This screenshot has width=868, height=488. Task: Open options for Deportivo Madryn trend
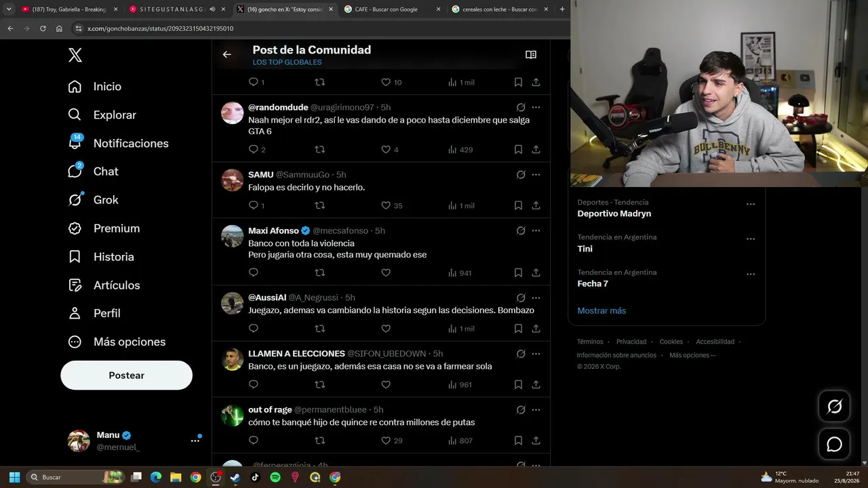coord(751,204)
